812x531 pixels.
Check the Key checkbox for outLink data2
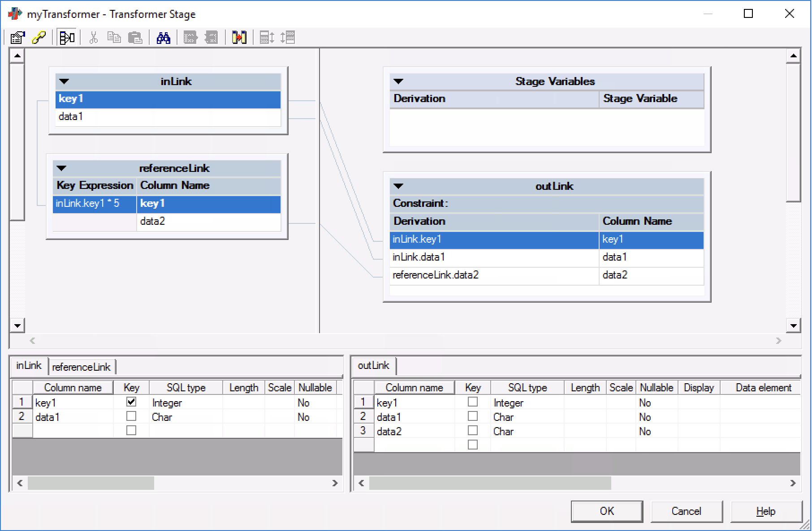point(472,431)
